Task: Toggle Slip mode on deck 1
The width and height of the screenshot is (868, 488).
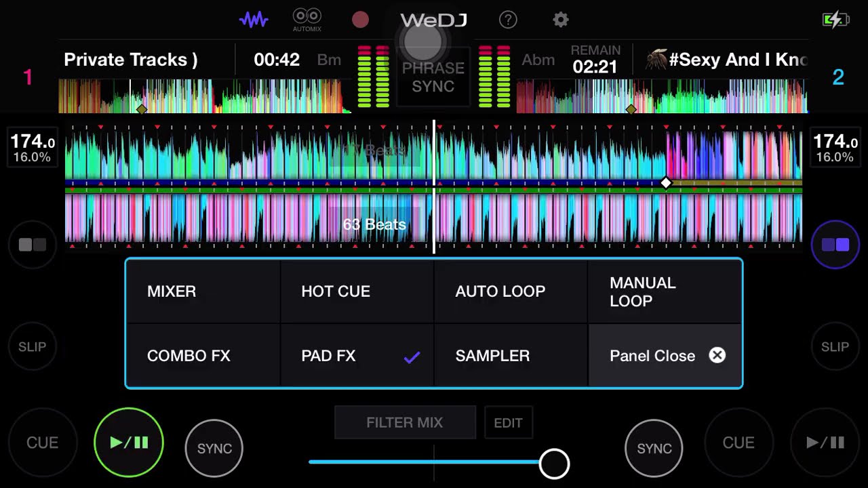Action: (32, 346)
